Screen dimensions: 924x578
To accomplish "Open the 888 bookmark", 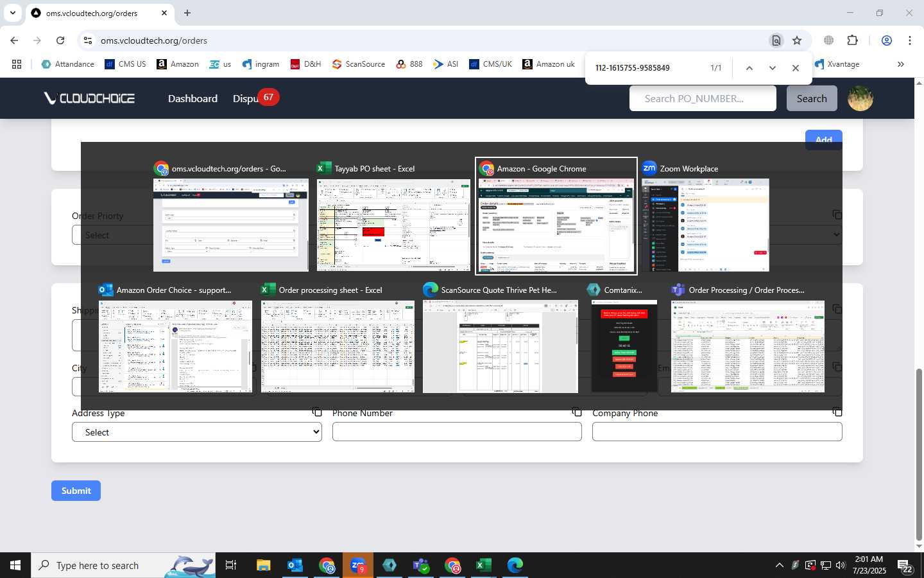I will pos(409,64).
